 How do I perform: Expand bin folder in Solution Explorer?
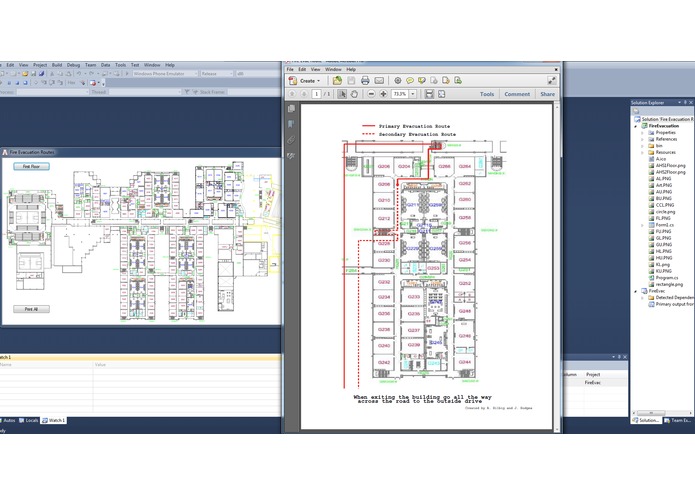(x=642, y=146)
